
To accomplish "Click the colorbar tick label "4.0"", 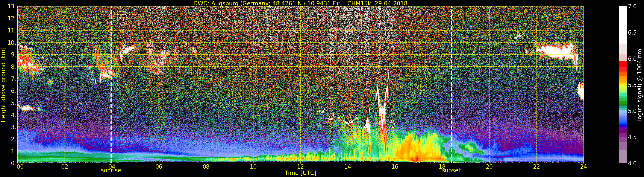I will point(632,163).
